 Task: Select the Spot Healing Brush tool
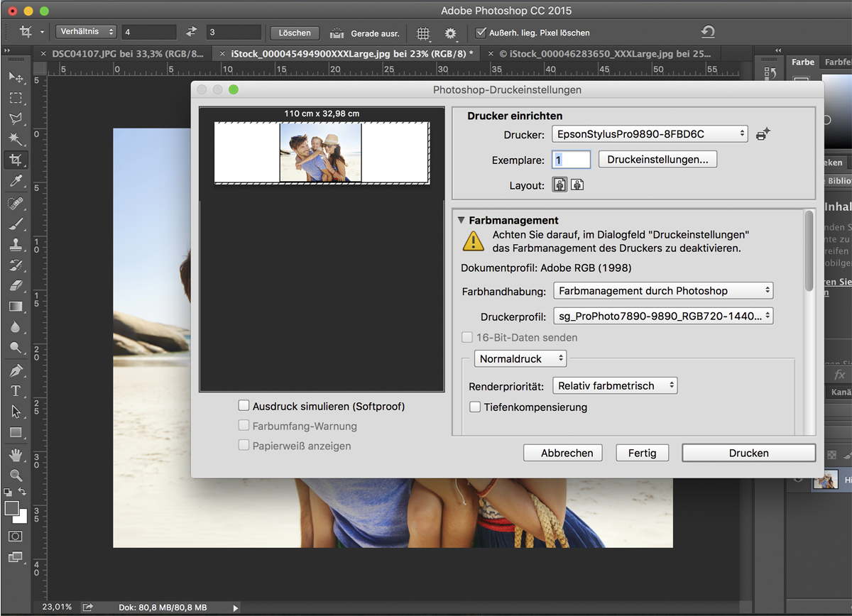(x=16, y=204)
